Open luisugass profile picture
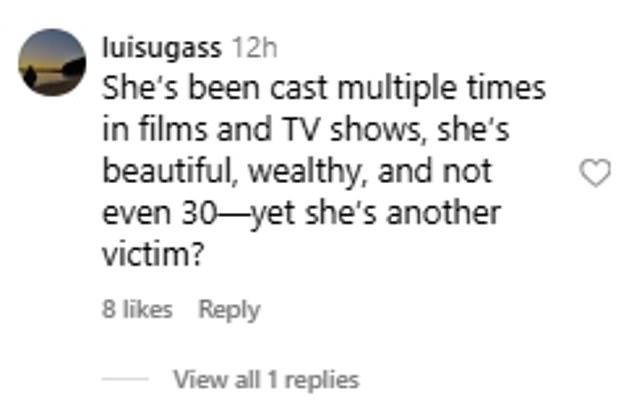Image resolution: width=634 pixels, height=409 pixels. (x=53, y=62)
